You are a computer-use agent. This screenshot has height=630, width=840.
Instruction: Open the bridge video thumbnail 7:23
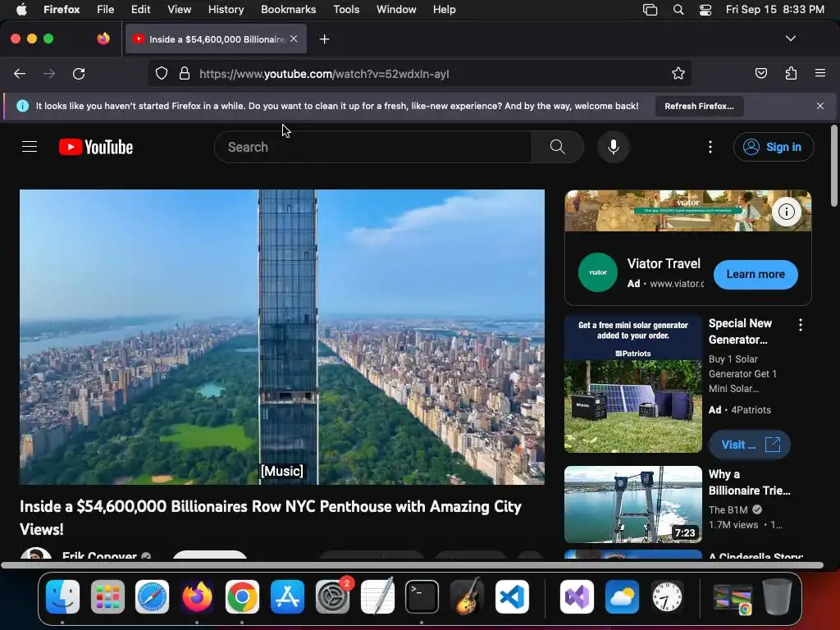[x=633, y=504]
